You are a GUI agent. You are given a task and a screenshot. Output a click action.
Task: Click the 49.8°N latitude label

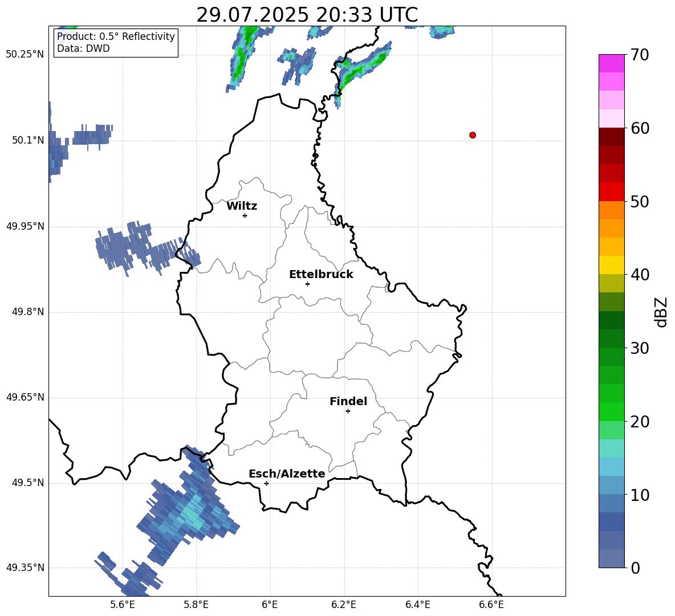pyautogui.click(x=28, y=312)
